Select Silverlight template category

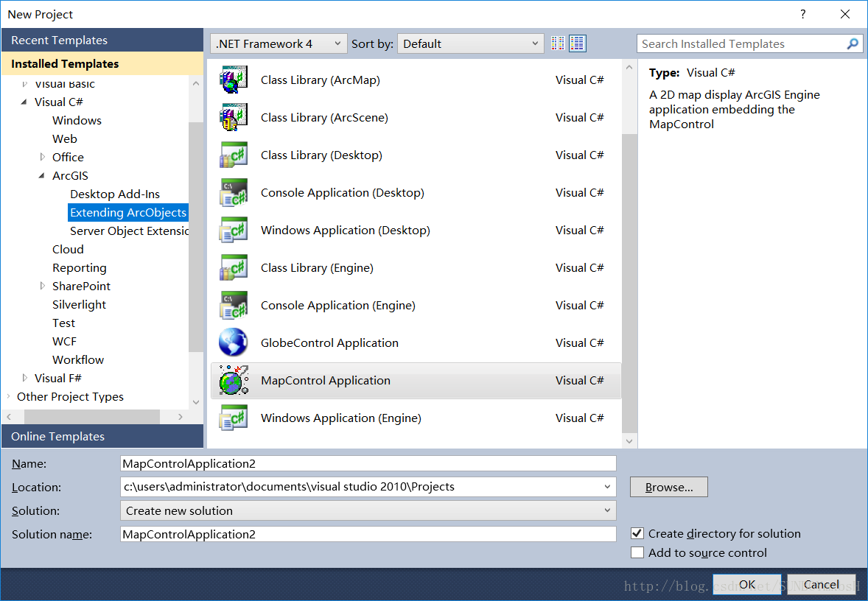coord(79,304)
